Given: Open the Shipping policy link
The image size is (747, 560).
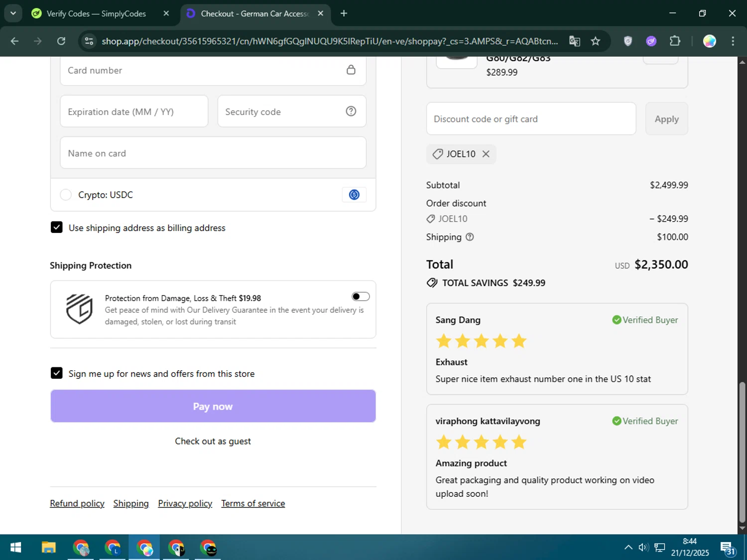Looking at the screenshot, I should click(131, 503).
